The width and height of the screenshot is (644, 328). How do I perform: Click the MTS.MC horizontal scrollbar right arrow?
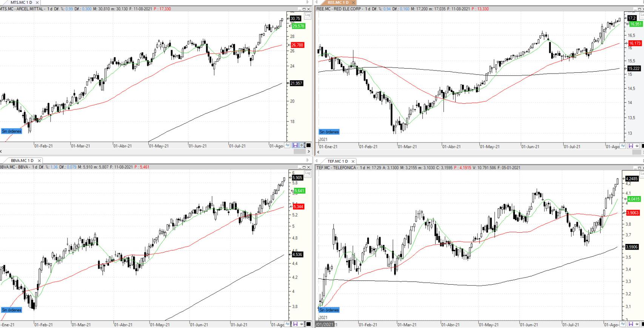pyautogui.click(x=309, y=152)
